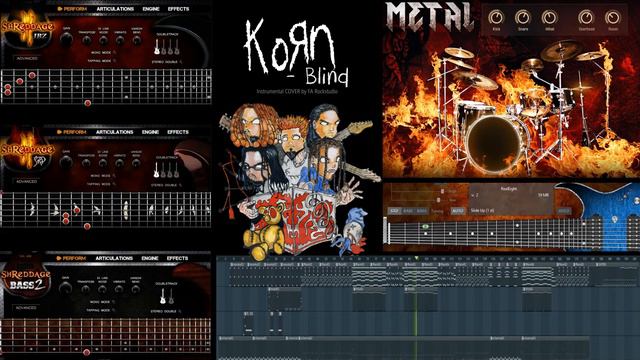Toggle Mono Mode in Shreddage IBZ
This screenshot has width=640, height=360.
pyautogui.click(x=115, y=53)
